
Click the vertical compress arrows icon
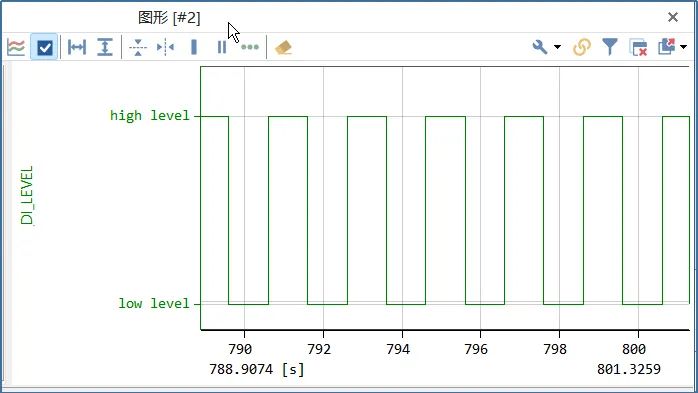138,47
